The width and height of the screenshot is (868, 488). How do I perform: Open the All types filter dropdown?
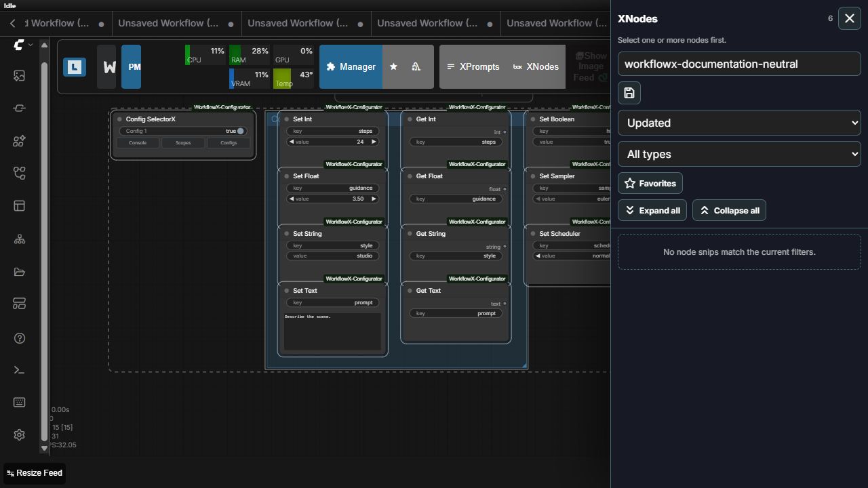tap(739, 154)
